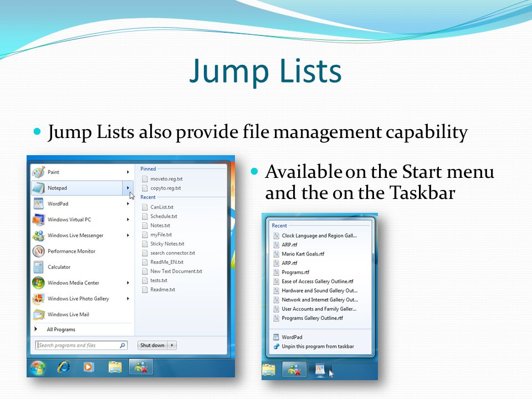Click folder icon in WordPad jump list taskbar
Viewport: 532px width, 399px height.
click(269, 370)
